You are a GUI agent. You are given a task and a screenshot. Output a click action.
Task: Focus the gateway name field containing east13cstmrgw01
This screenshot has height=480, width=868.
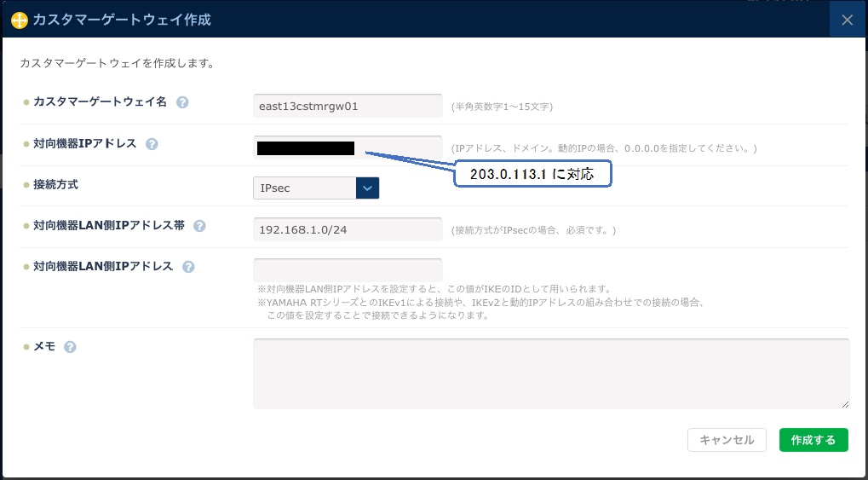348,107
